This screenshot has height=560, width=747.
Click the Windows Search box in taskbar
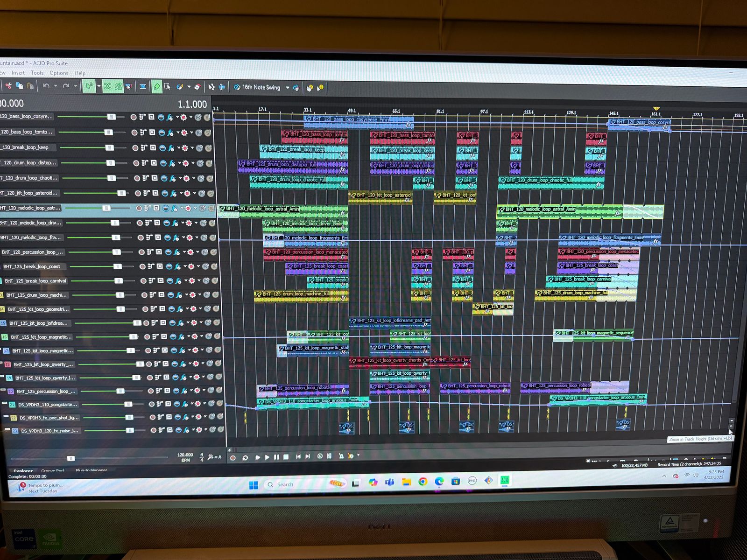click(x=285, y=484)
